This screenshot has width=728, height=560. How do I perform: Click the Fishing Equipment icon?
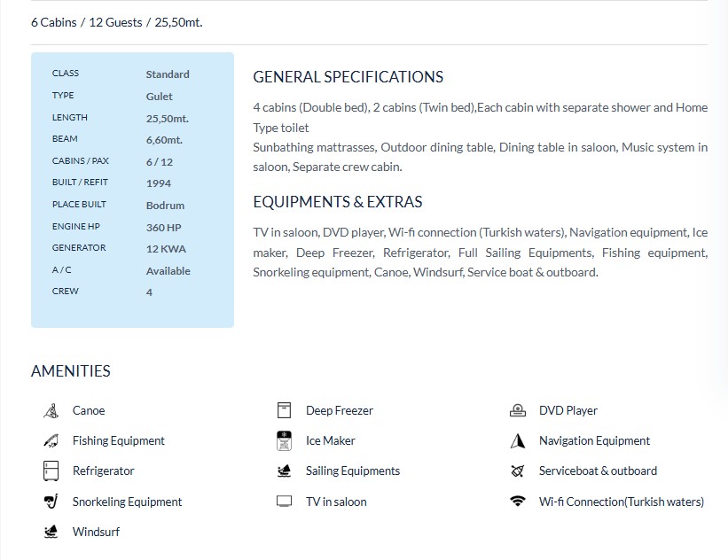(x=51, y=441)
